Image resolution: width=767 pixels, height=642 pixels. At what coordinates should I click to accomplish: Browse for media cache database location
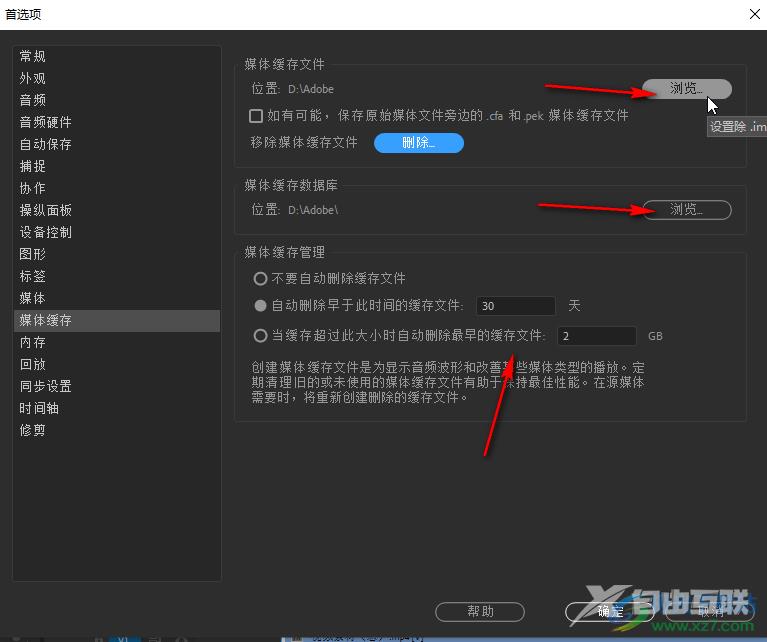pos(687,210)
